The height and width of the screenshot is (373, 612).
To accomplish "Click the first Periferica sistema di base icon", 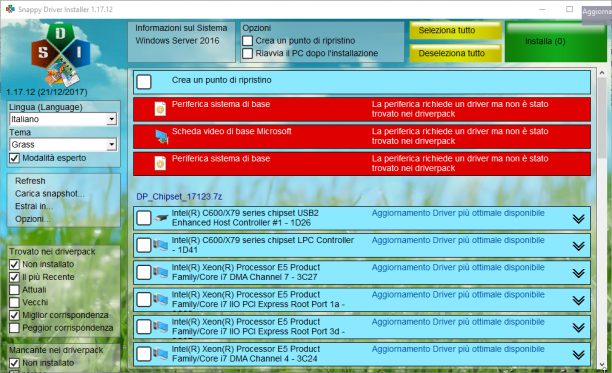I will 160,109.
